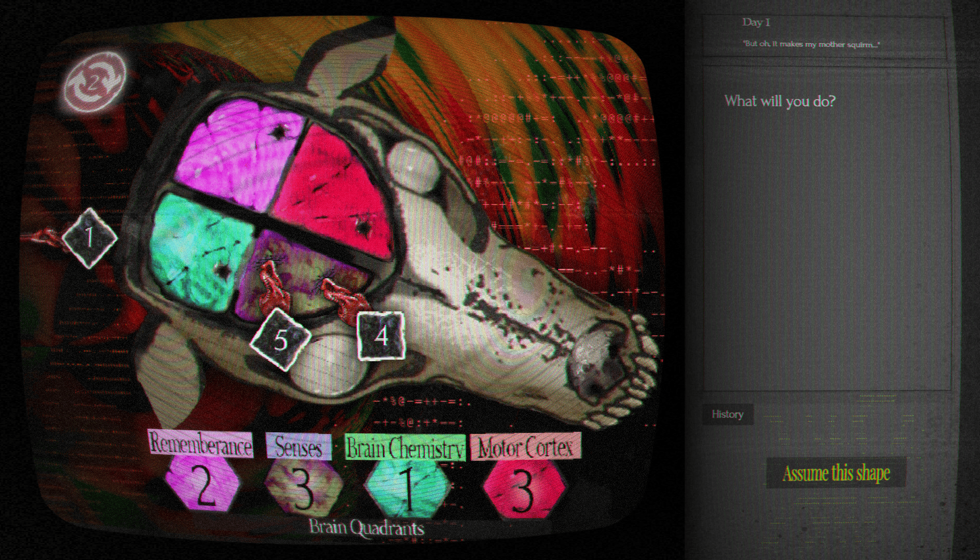Image resolution: width=980 pixels, height=560 pixels.
Task: Click the Day I header text
Action: pyautogui.click(x=756, y=22)
